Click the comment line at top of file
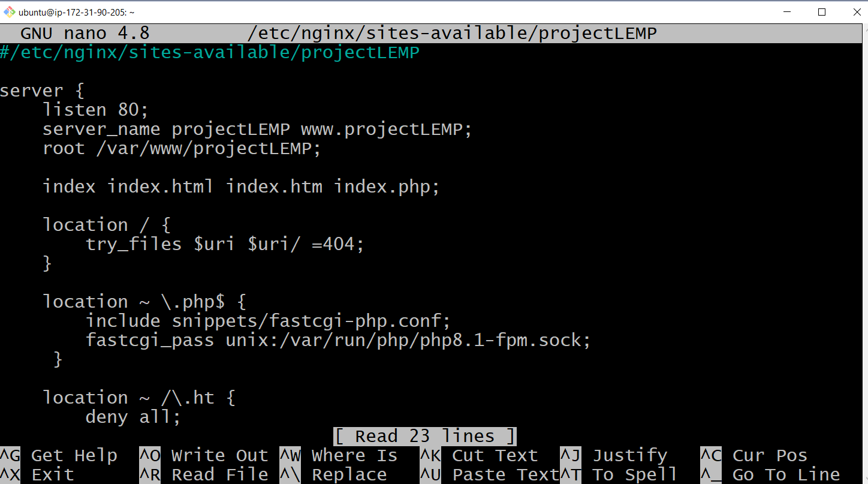The width and height of the screenshot is (868, 484). pyautogui.click(x=210, y=52)
